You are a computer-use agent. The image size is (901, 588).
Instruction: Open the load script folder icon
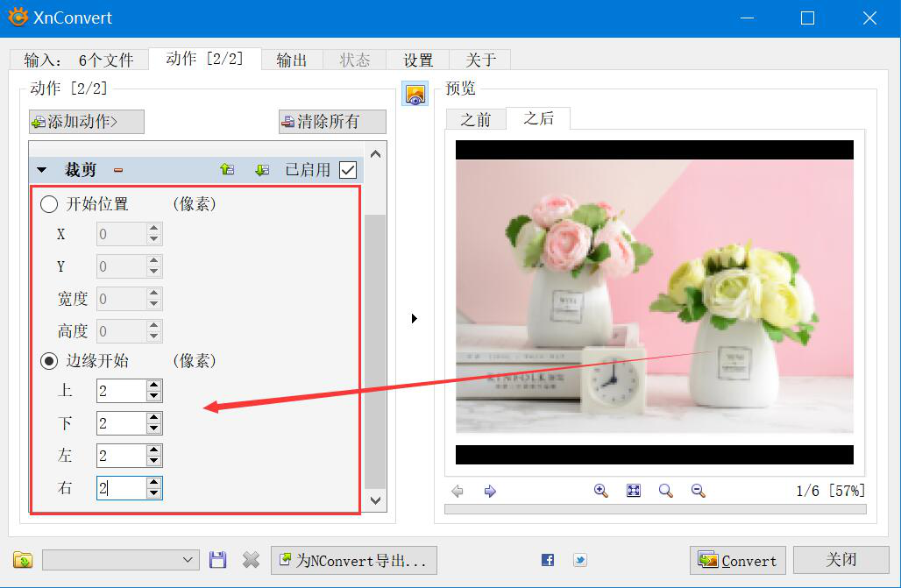point(23,560)
